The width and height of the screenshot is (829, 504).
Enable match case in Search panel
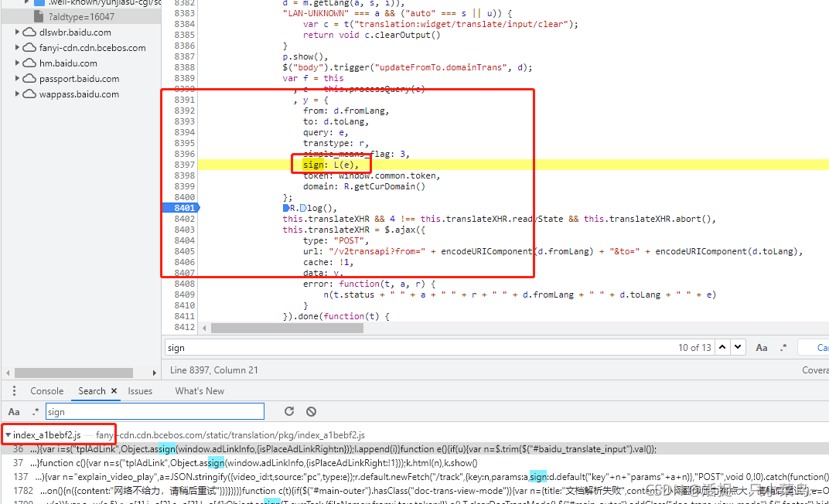tap(14, 412)
